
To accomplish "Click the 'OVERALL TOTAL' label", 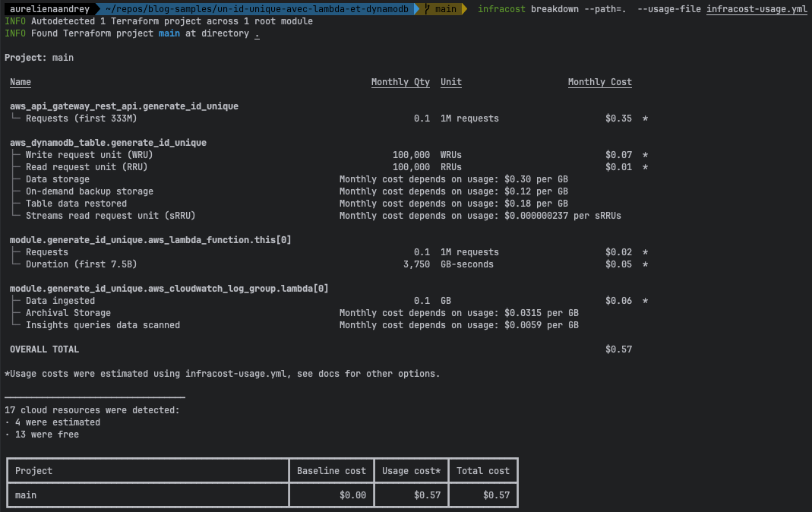I will tap(45, 349).
